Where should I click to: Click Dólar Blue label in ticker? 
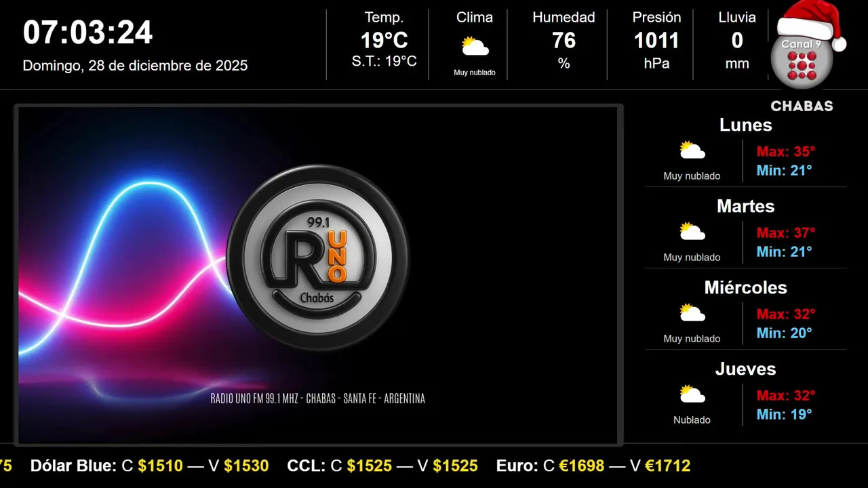(74, 466)
